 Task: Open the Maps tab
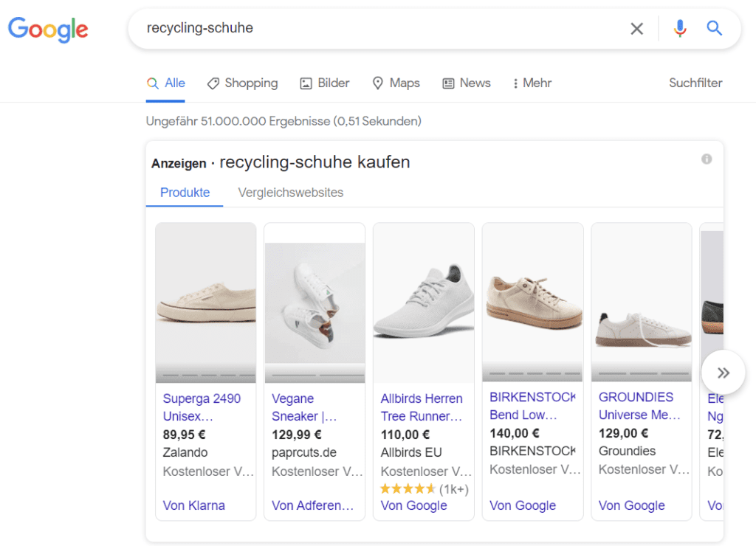(396, 83)
